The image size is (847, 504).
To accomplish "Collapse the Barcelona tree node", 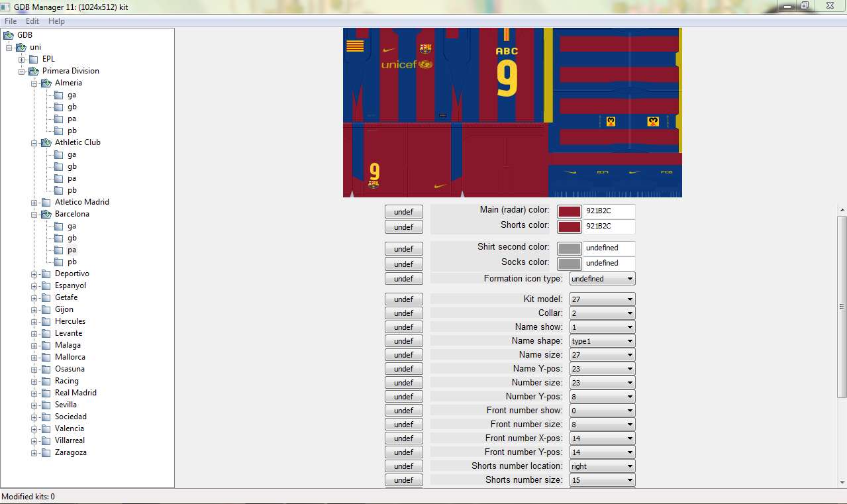I will pyautogui.click(x=34, y=215).
